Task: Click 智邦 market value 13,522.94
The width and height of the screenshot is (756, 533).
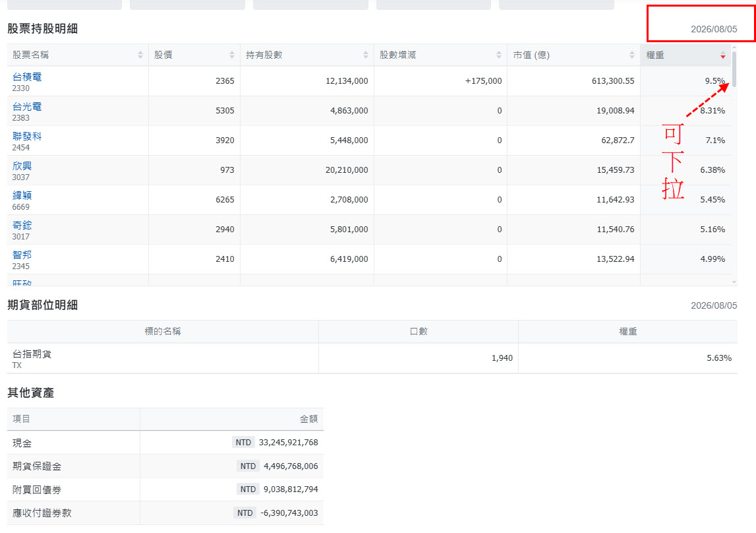Action: coord(615,259)
